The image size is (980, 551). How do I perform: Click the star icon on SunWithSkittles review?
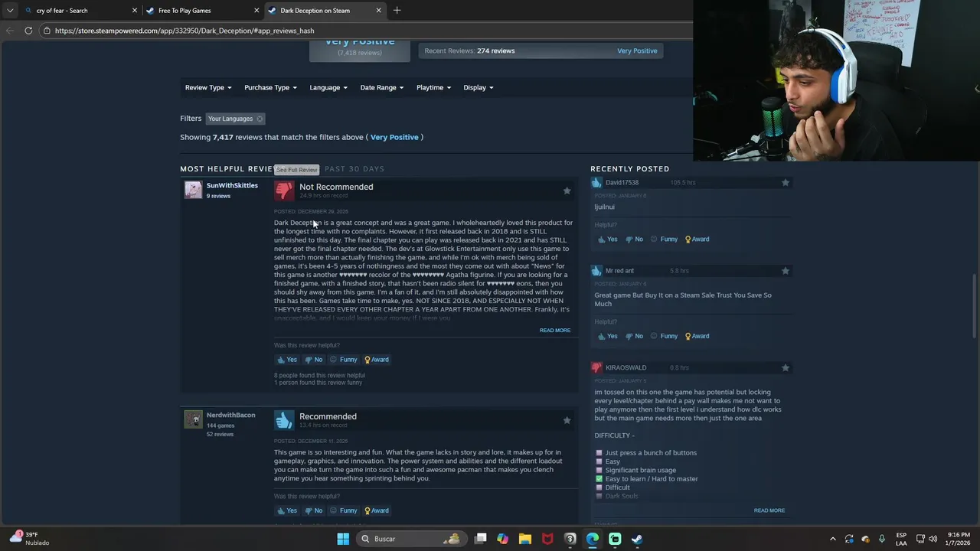pos(567,191)
